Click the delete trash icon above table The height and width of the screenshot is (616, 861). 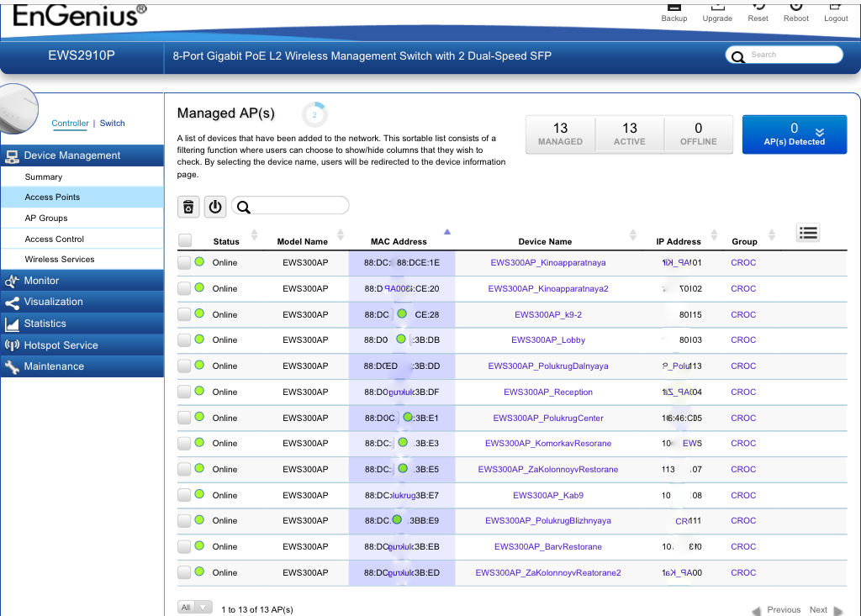(188, 207)
